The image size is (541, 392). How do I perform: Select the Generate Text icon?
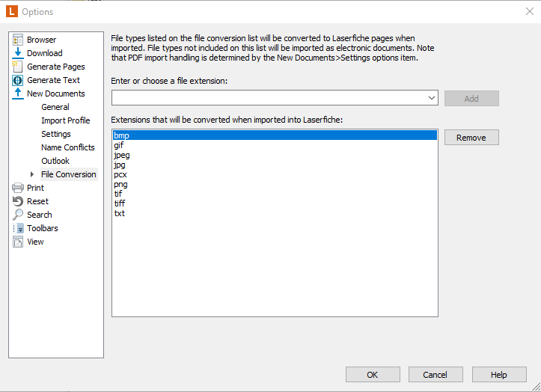18,80
